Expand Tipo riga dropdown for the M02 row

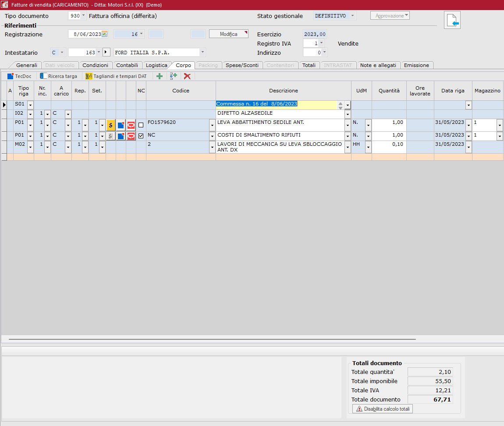pyautogui.click(x=30, y=147)
